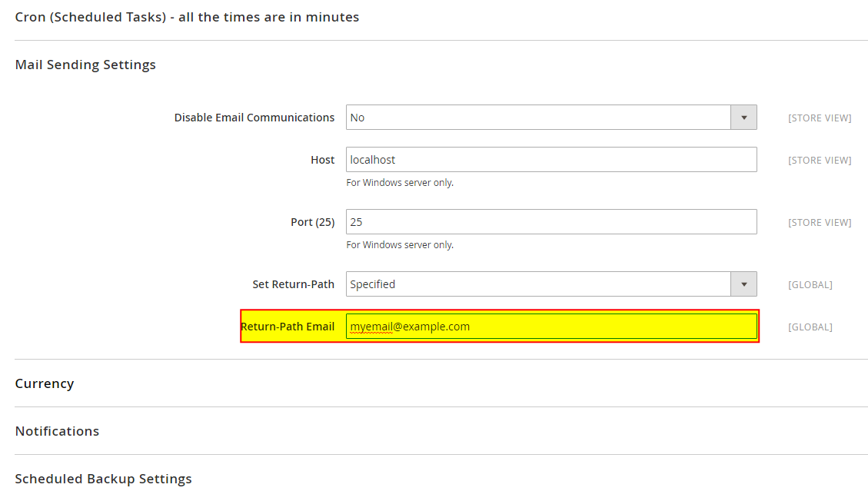Viewport: 868px width, 491px height.
Task: Click the Return-Path Email input field
Action: tap(550, 327)
